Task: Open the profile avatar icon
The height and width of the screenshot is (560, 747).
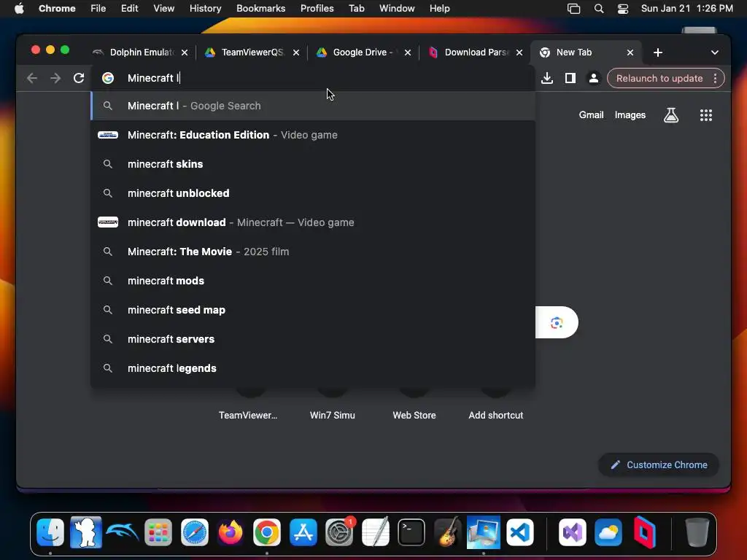Action: pyautogui.click(x=594, y=78)
